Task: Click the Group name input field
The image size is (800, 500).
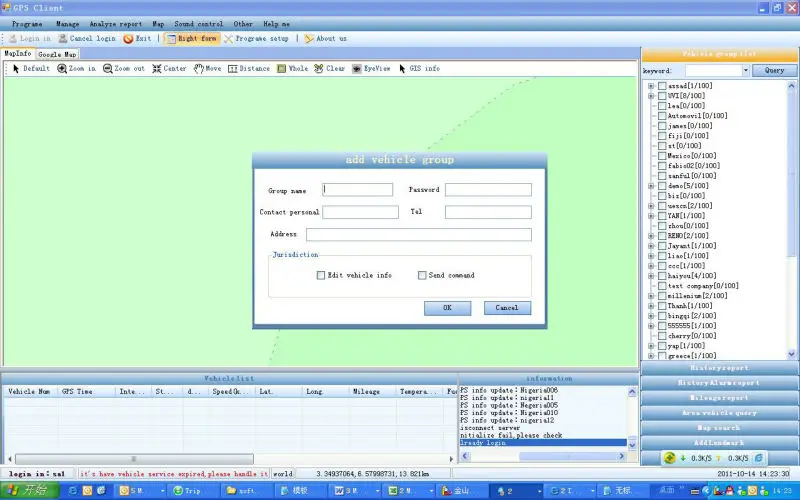Action: [x=358, y=190]
